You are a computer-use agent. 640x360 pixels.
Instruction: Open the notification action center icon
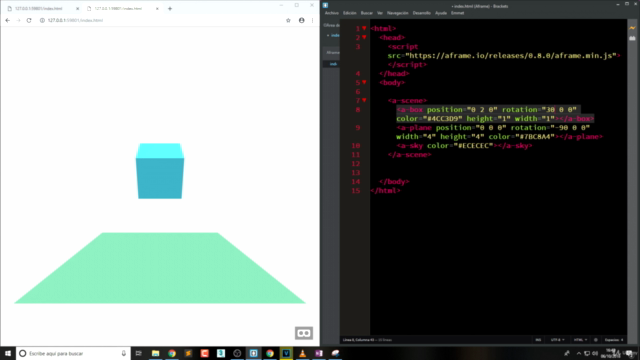pos(629,353)
